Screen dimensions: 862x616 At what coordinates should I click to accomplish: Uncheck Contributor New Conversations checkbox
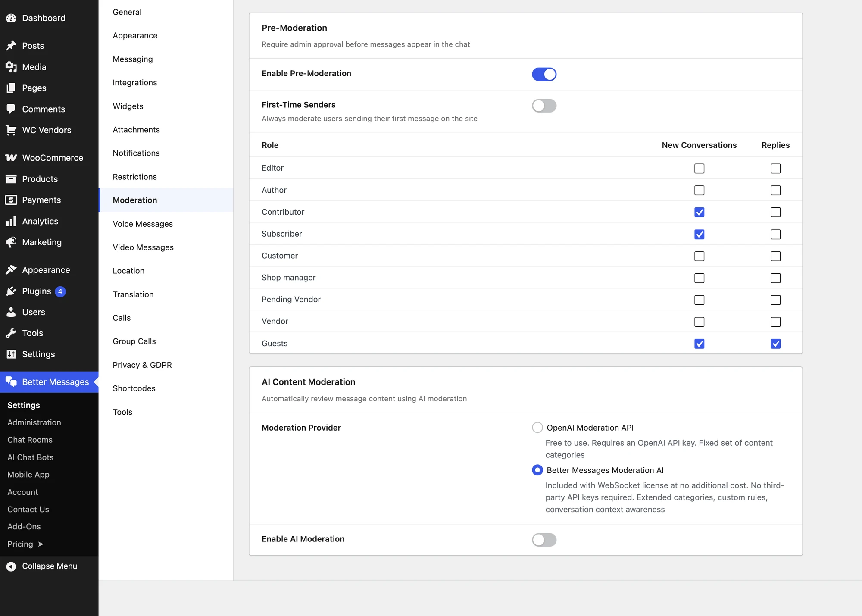[x=699, y=212]
